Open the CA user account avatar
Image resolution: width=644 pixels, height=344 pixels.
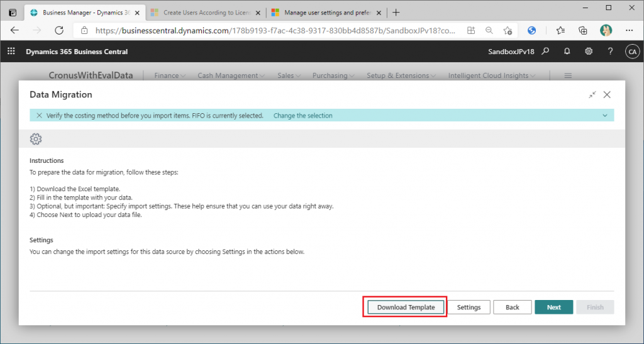[x=633, y=52]
